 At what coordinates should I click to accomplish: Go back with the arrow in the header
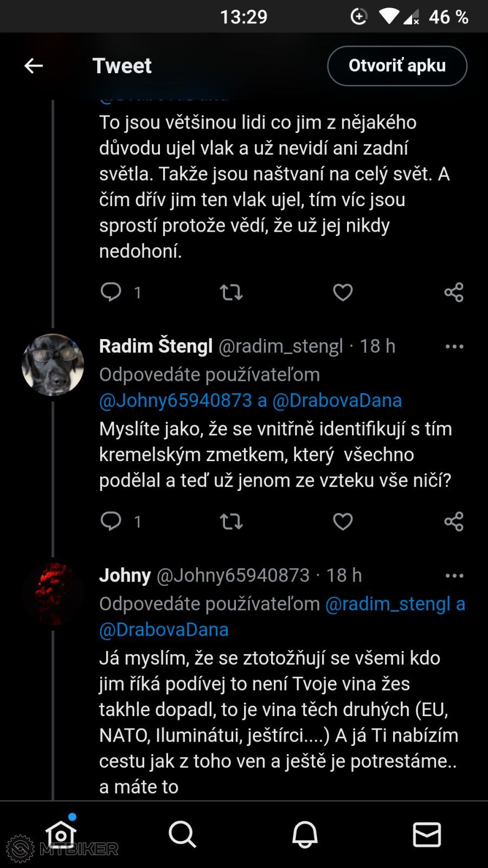point(33,66)
